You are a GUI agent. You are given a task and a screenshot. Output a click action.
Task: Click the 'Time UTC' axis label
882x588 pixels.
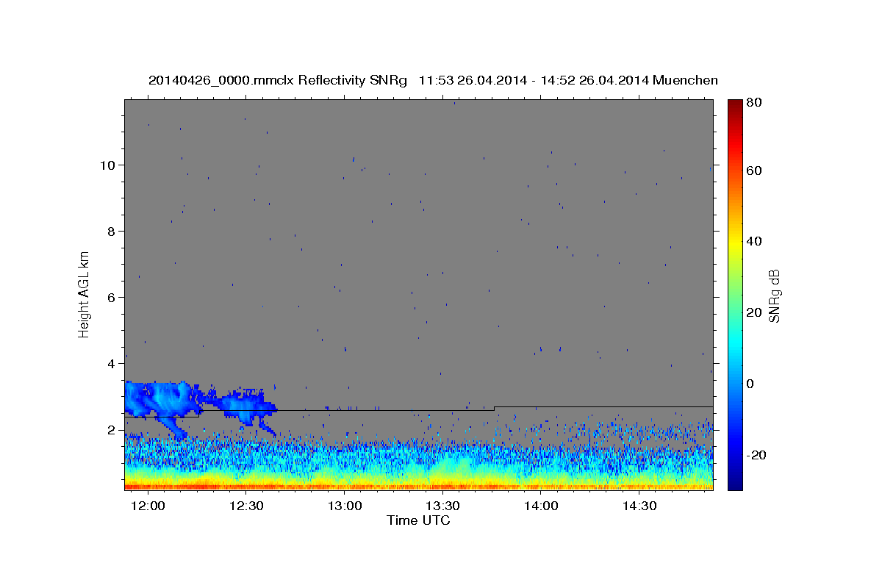(x=418, y=521)
